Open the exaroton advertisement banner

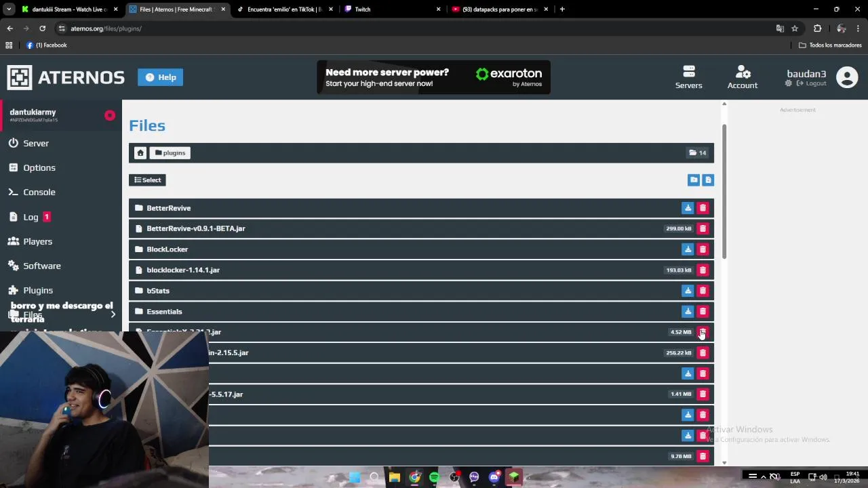(x=433, y=77)
